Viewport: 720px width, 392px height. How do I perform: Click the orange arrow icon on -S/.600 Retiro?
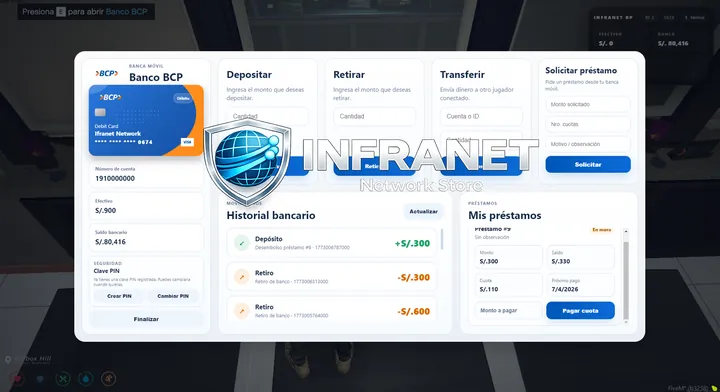point(242,311)
